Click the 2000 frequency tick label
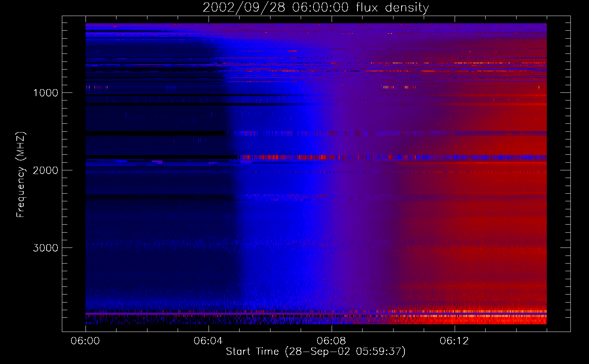589x364 pixels. click(46, 170)
